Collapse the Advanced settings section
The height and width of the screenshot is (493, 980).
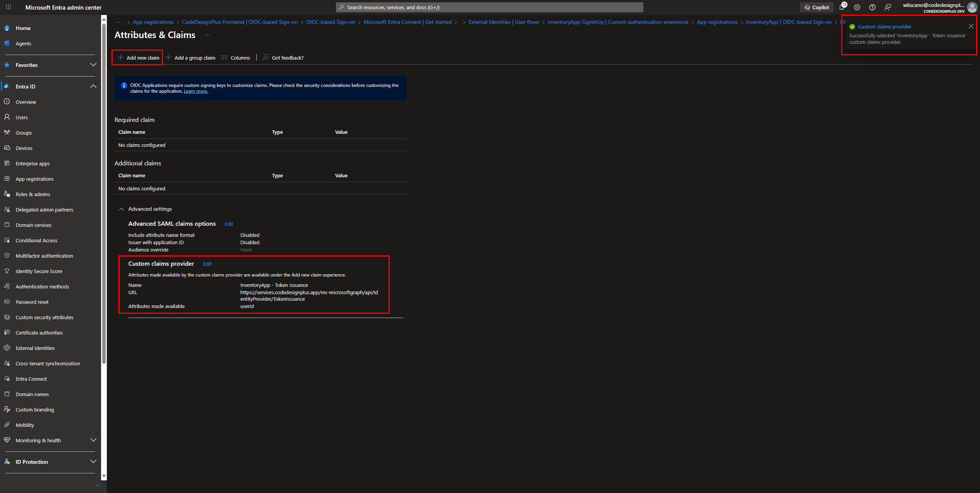(x=121, y=209)
